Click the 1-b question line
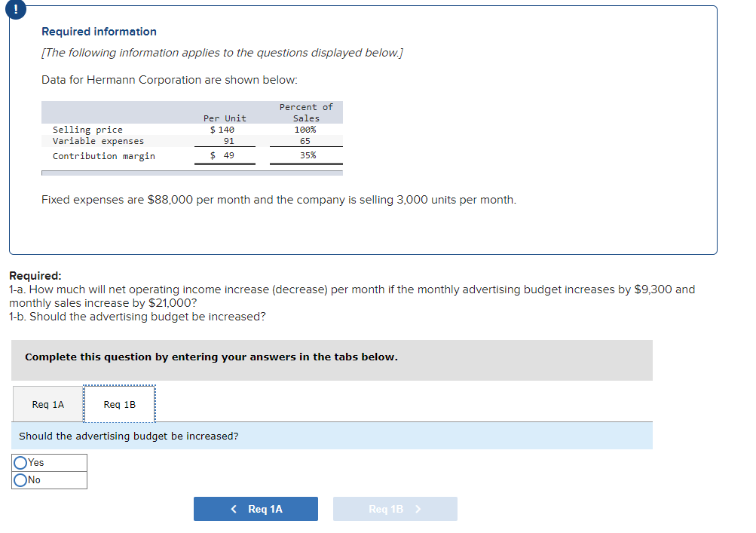This screenshot has width=756, height=533. [137, 317]
